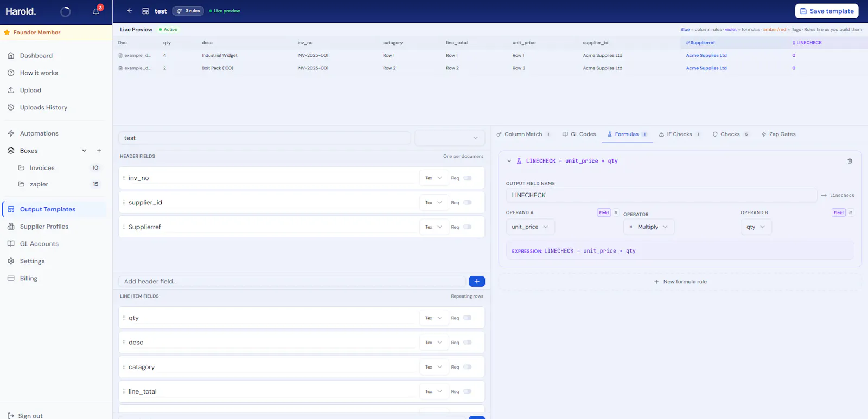Viewport: 868px width, 419px height.
Task: Switch to Column Match tab
Action: tap(524, 134)
